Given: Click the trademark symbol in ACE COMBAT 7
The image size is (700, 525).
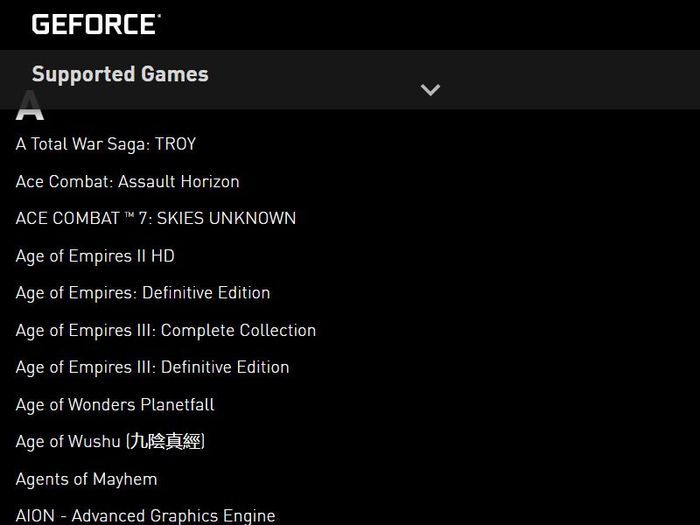Looking at the screenshot, I should (129, 215).
